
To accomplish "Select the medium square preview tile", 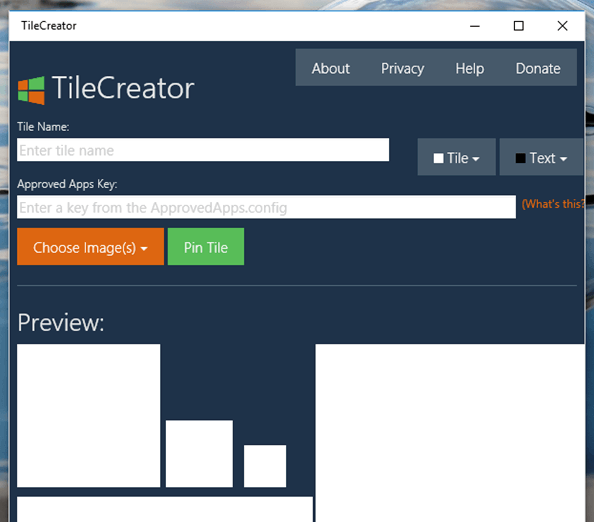I will [x=199, y=453].
